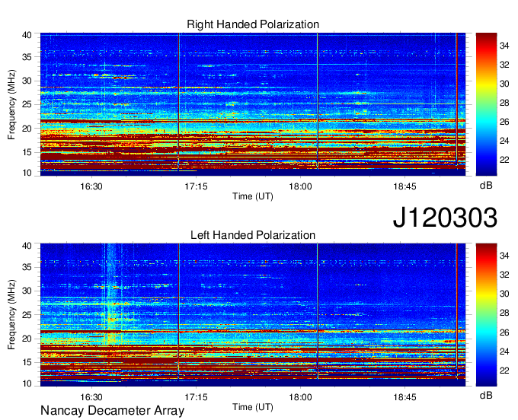
Task: Click the 18:00 tick label on the top plot
Action: [x=300, y=186]
